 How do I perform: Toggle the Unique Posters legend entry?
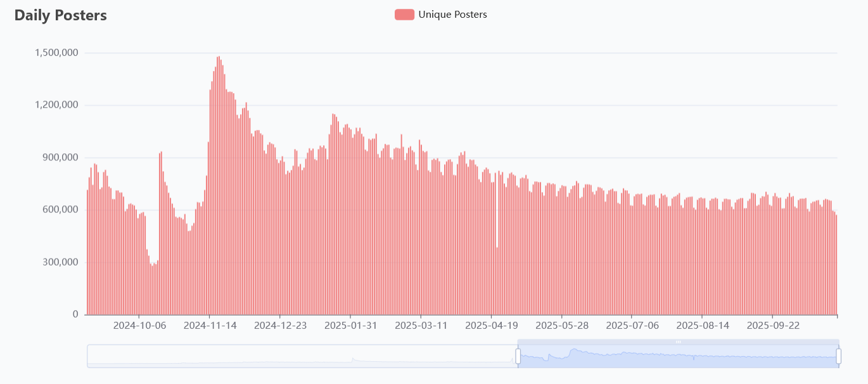tap(441, 15)
